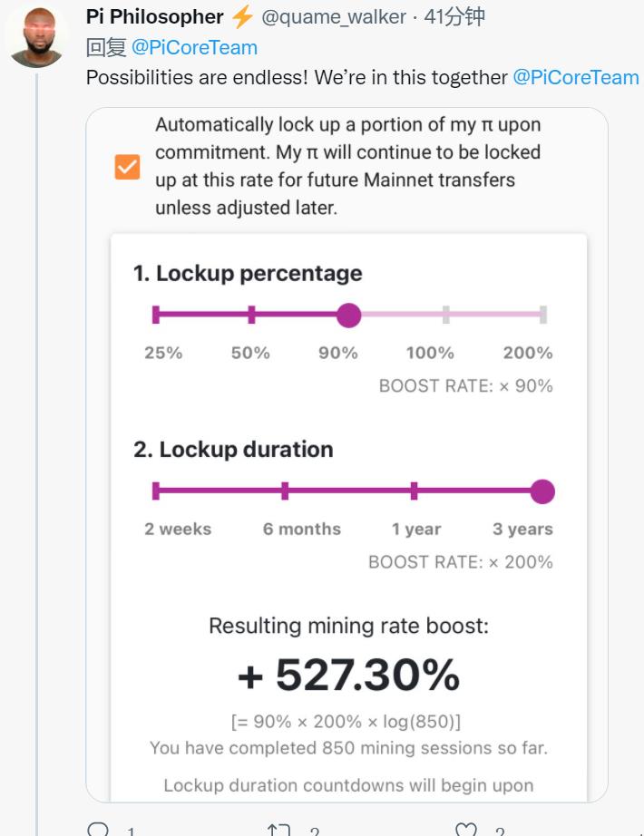Open @PiCoreTeam mention in tweet text
Viewport: 644px width, 836px height.
pyautogui.click(x=576, y=78)
